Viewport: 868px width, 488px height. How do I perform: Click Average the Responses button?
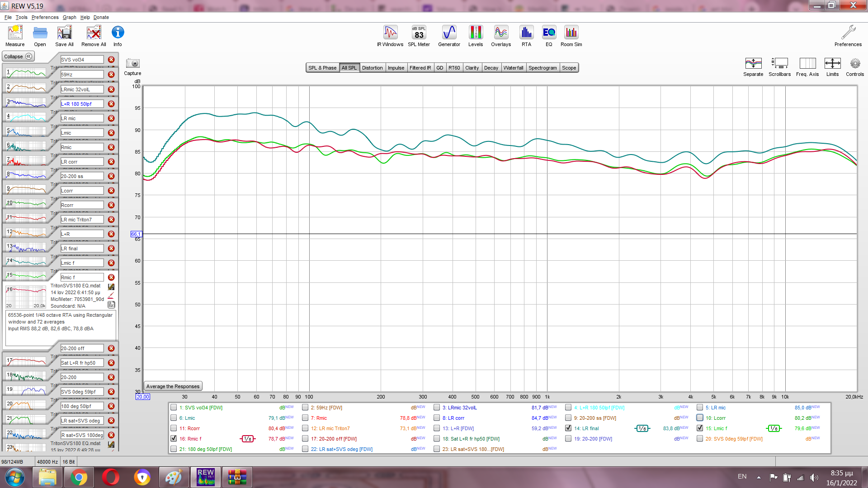coord(173,386)
